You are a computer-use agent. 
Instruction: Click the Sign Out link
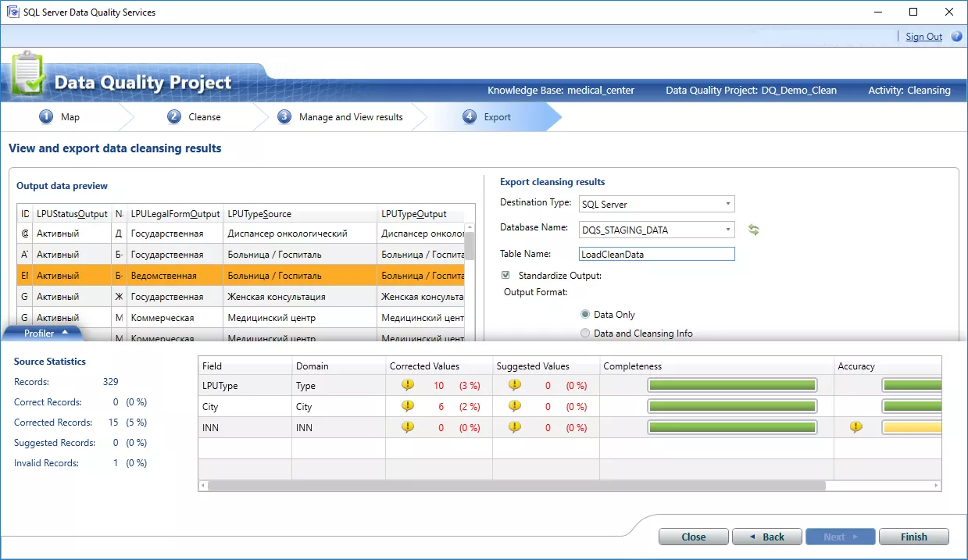pos(923,37)
